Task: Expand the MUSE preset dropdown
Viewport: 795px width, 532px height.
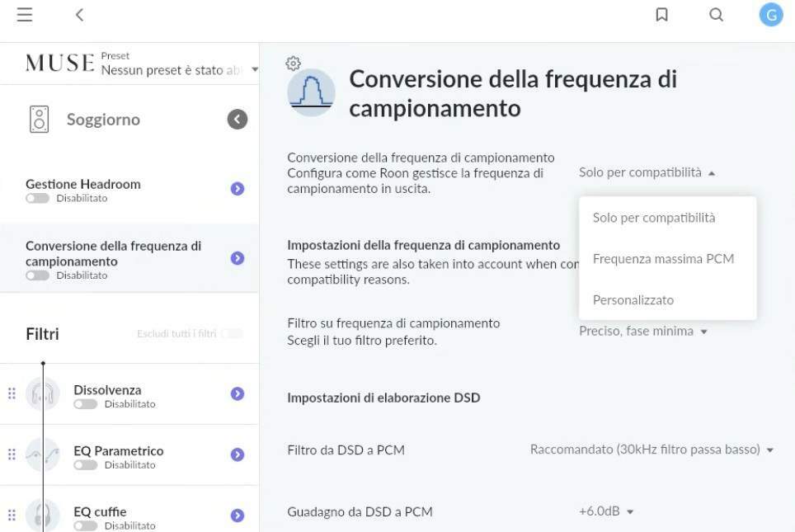Action: [x=254, y=70]
